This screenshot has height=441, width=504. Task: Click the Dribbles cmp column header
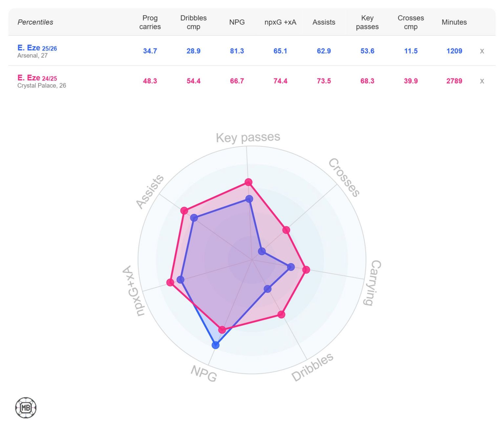click(x=193, y=22)
